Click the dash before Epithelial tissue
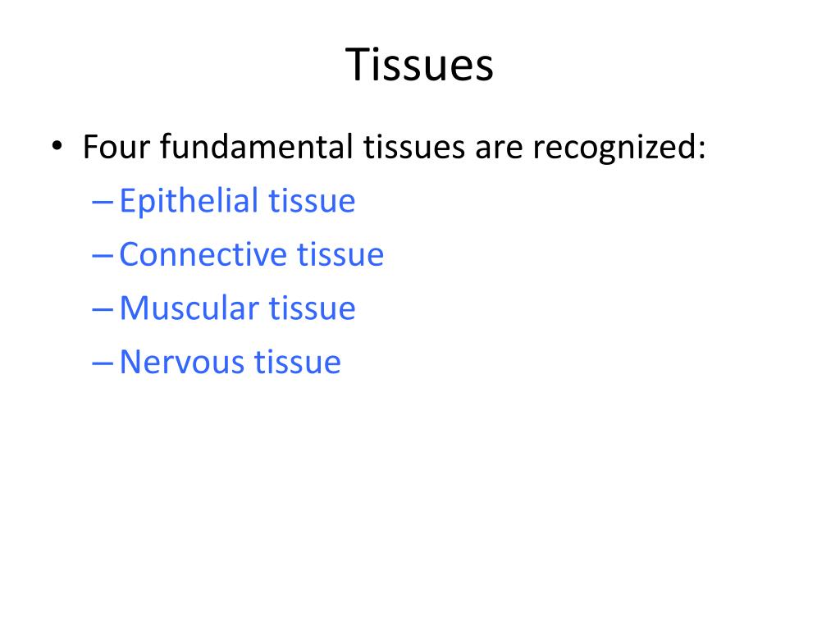This screenshot has height=630, width=840. coord(103,203)
